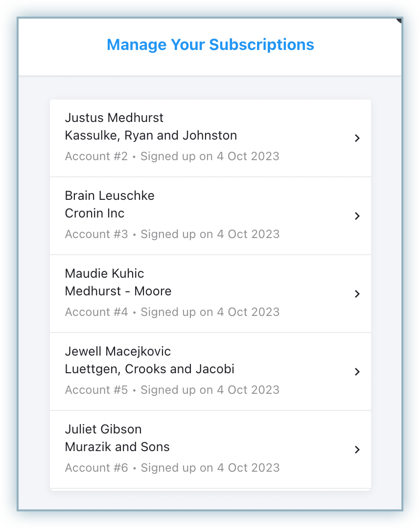Click Medhurst - Moore company text

pos(118,291)
